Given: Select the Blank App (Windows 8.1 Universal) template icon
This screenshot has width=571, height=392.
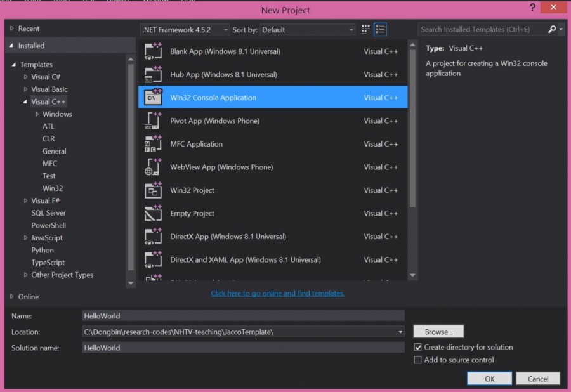Looking at the screenshot, I should coord(153,51).
